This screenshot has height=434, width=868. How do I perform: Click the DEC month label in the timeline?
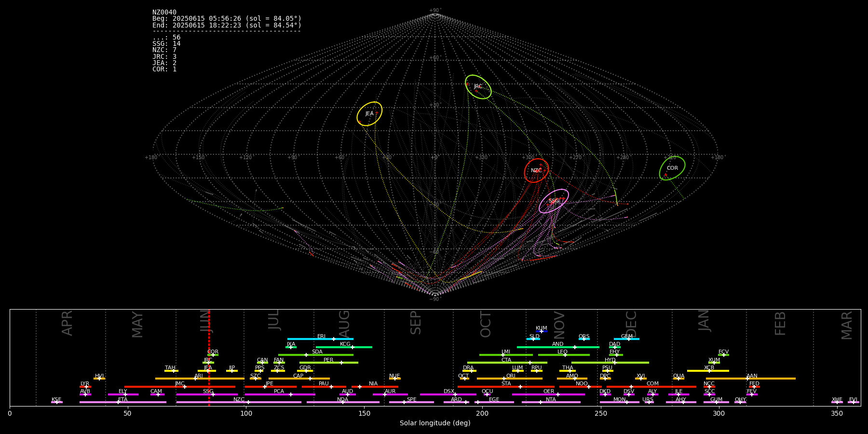tap(631, 324)
